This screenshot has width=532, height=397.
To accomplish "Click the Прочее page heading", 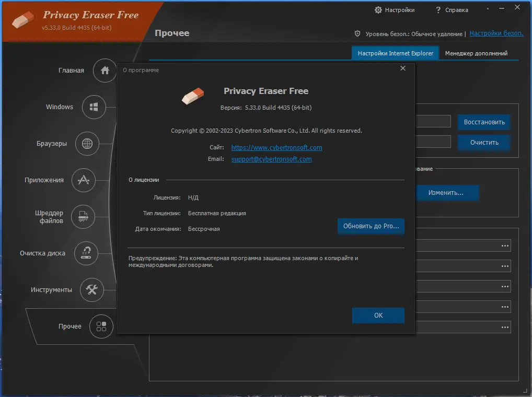I will pos(172,33).
